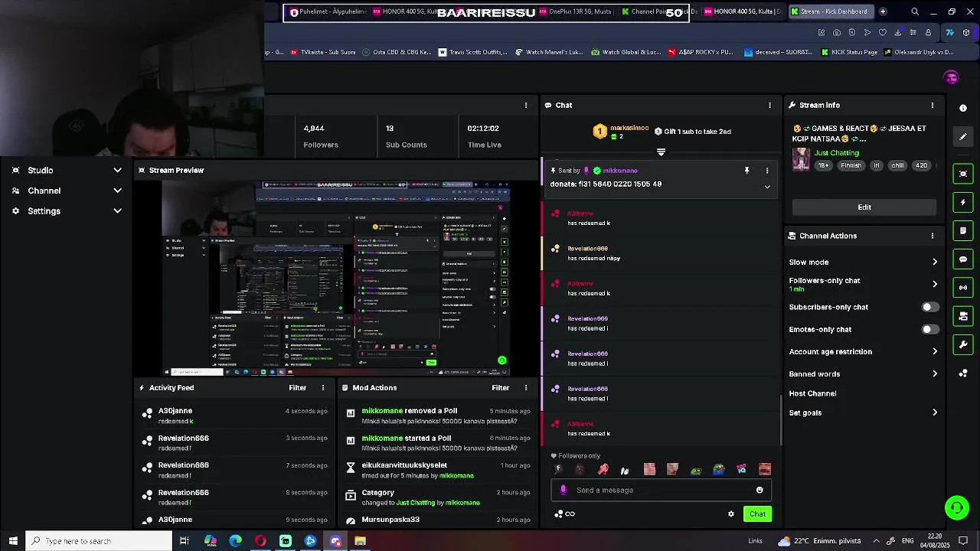Viewport: 980px width, 551px height.
Task: Click the profile avatar at the top right
Action: (951, 77)
